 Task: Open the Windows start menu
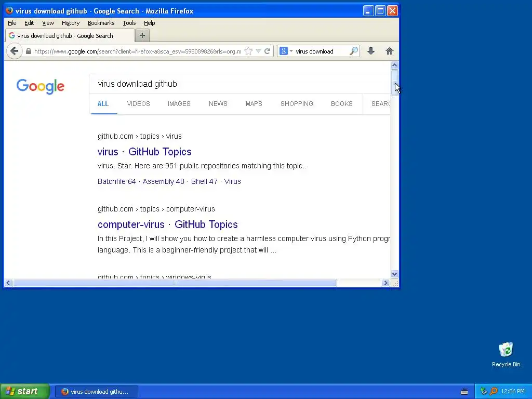25,392
